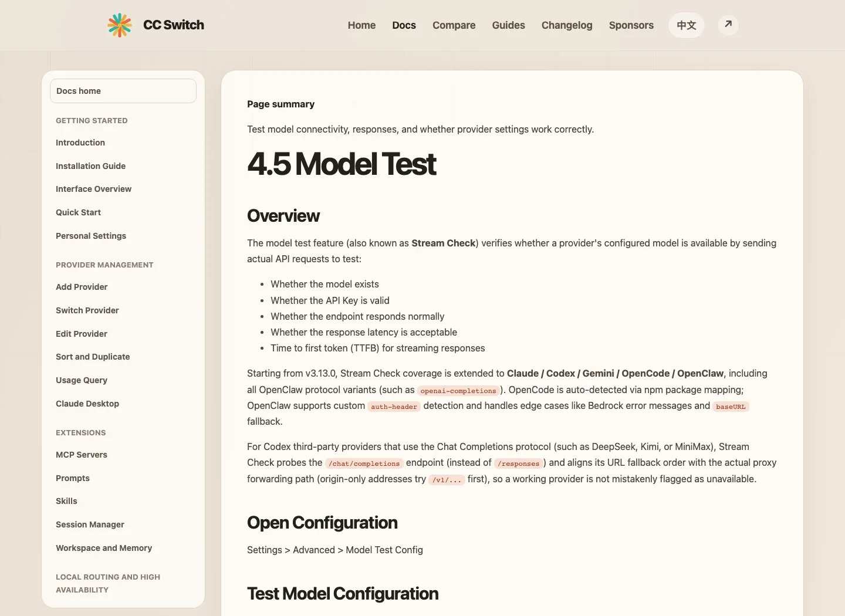Image resolution: width=845 pixels, height=616 pixels.
Task: Go to the Compare page
Action: coord(454,25)
